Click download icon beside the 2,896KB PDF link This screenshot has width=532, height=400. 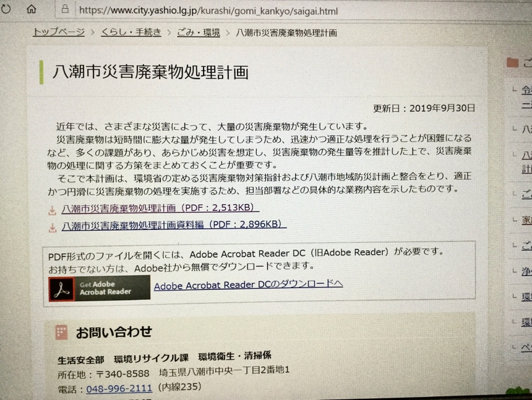[53, 228]
